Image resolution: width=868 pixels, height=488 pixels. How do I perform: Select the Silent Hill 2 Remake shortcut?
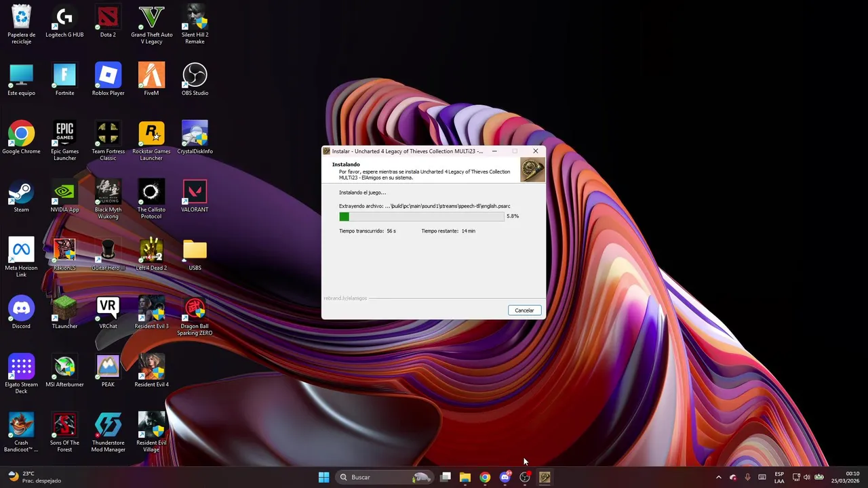(195, 24)
